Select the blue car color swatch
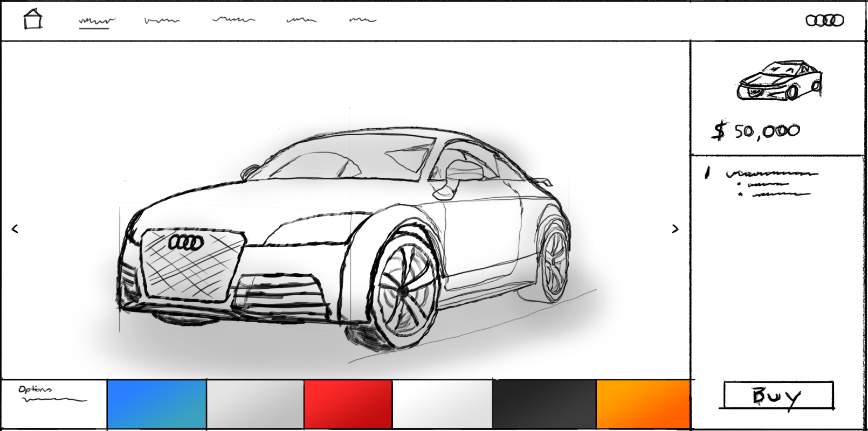 [x=157, y=405]
